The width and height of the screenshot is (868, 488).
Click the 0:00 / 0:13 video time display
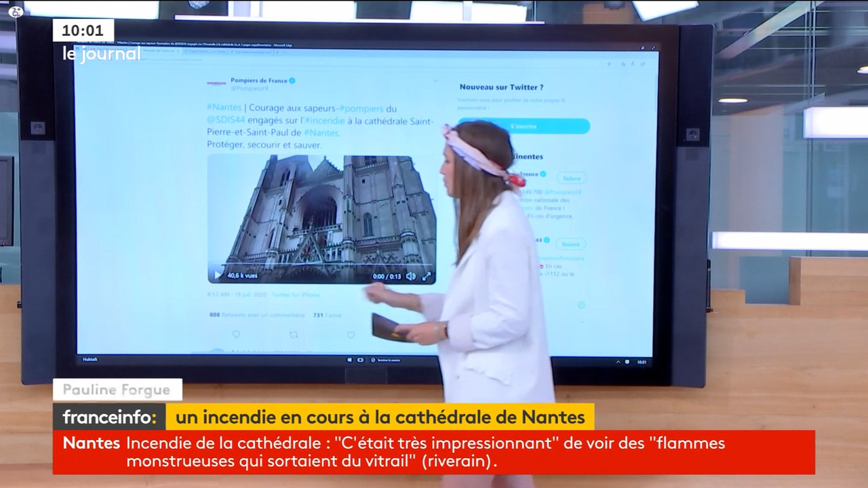pyautogui.click(x=387, y=276)
